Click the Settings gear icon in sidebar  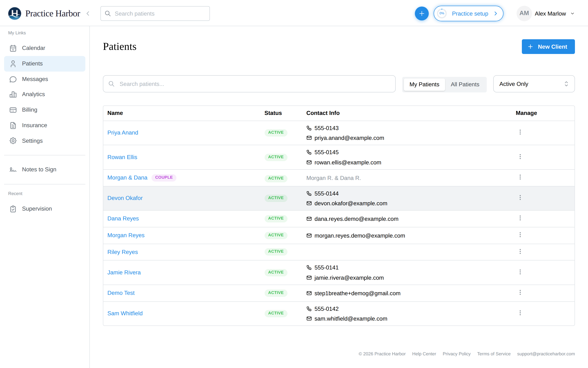click(x=13, y=141)
